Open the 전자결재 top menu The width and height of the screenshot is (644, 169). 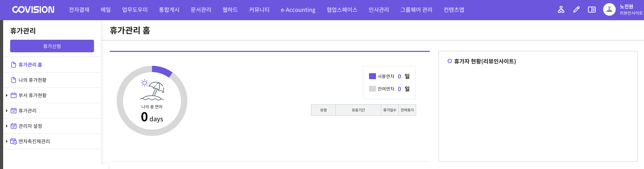pyautogui.click(x=79, y=10)
